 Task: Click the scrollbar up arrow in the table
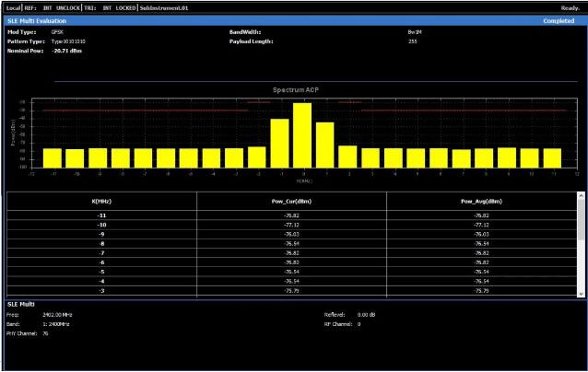(581, 196)
